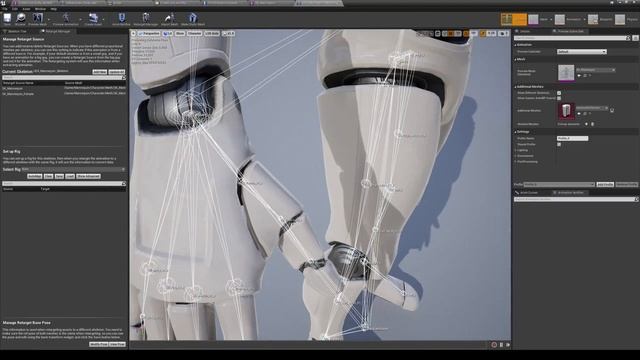Open the Preview Animation dropdown arrow in toolbar
The image size is (640, 360).
pyautogui.click(x=80, y=19)
